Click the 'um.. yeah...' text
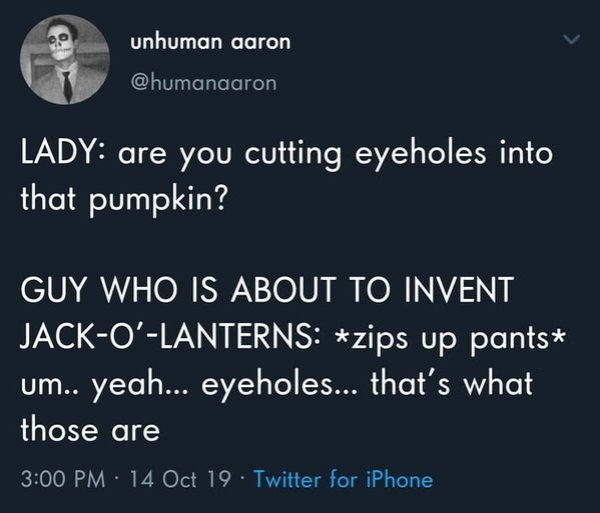 [x=105, y=386]
